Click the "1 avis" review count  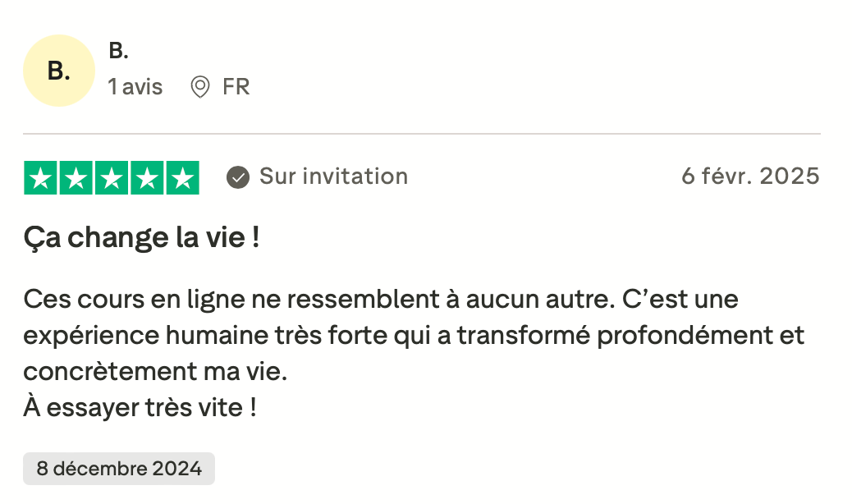click(135, 87)
